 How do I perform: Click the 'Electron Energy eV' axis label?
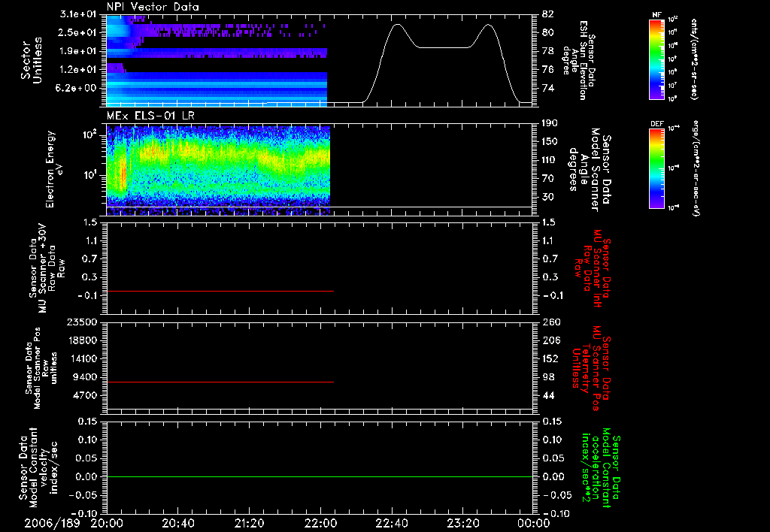point(54,169)
